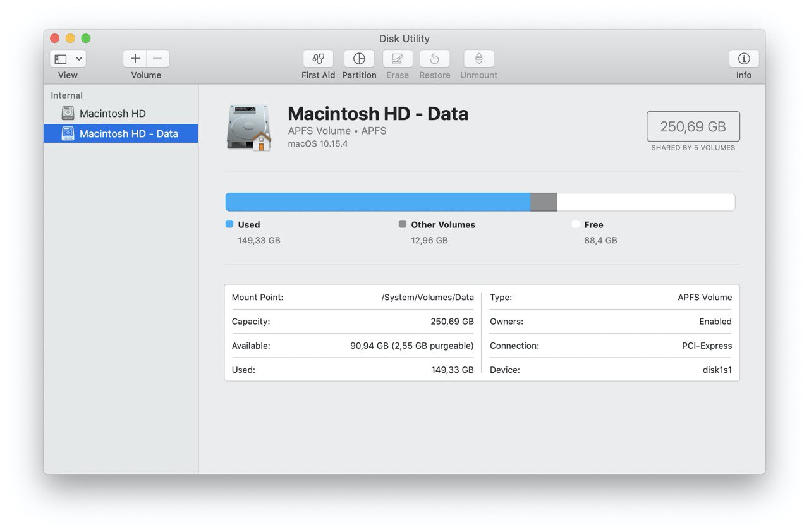Click the Owners Enabled value

point(715,321)
